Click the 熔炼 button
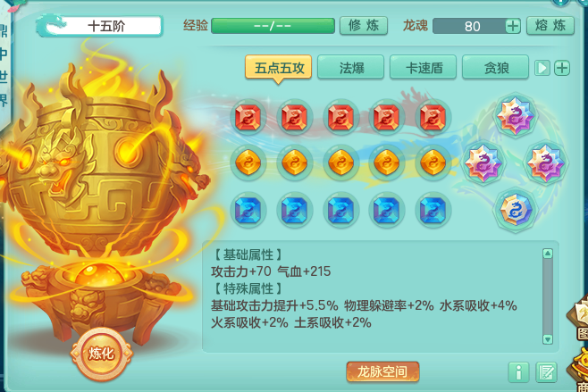This screenshot has height=392, width=588. pyautogui.click(x=550, y=26)
